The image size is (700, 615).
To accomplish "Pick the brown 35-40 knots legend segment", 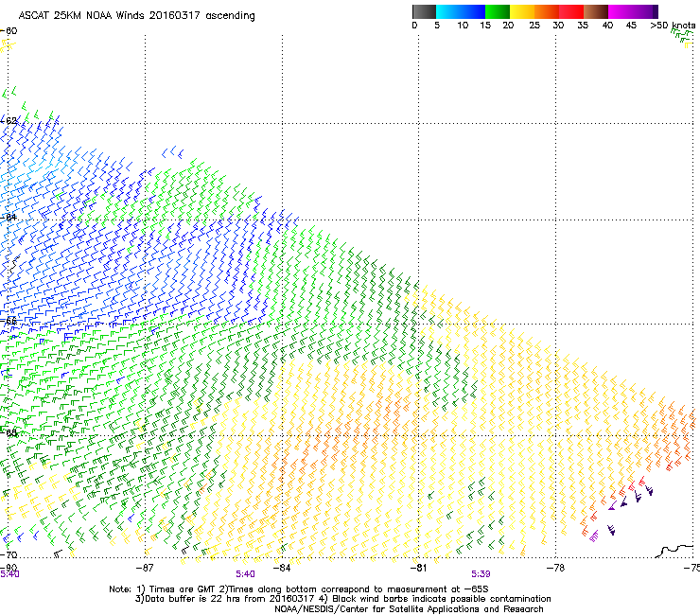I will click(x=596, y=11).
